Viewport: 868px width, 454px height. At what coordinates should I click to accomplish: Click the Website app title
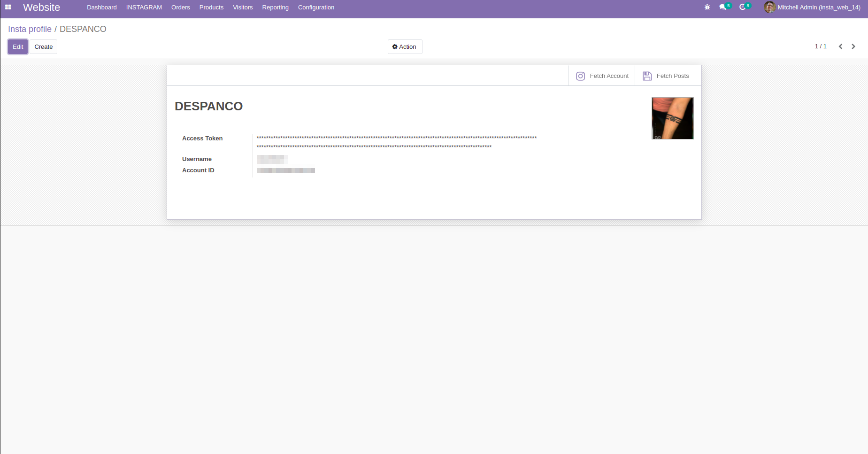click(x=41, y=8)
